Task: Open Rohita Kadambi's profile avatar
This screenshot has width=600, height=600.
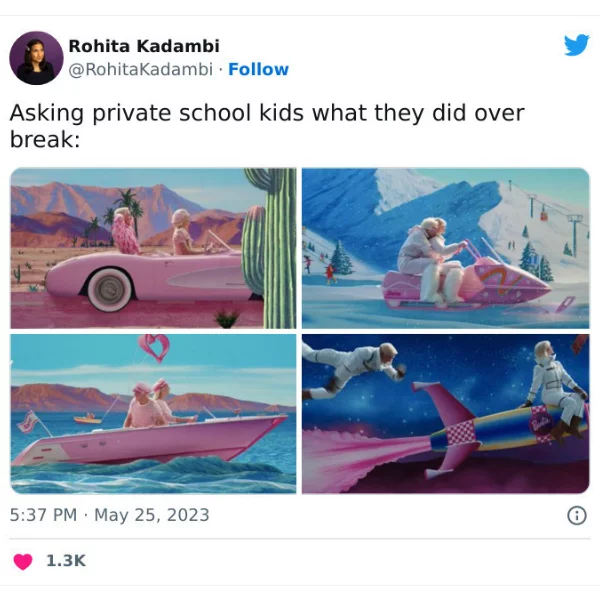Action: click(x=36, y=58)
